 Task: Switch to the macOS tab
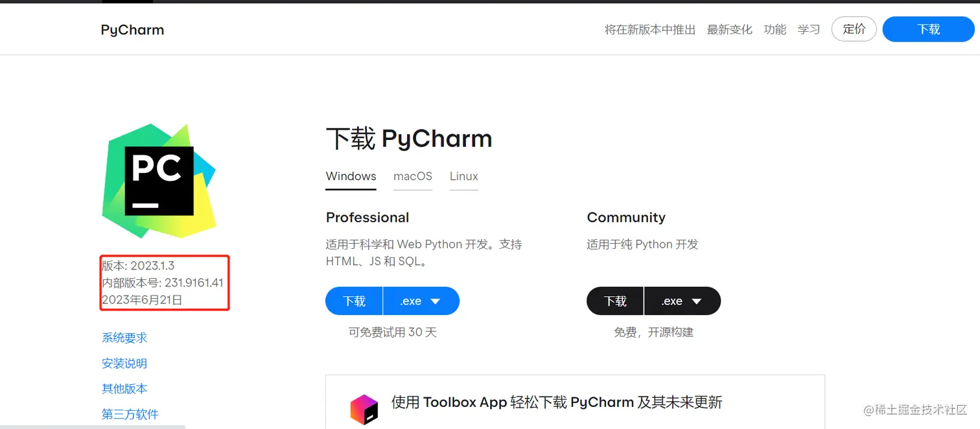click(x=413, y=176)
